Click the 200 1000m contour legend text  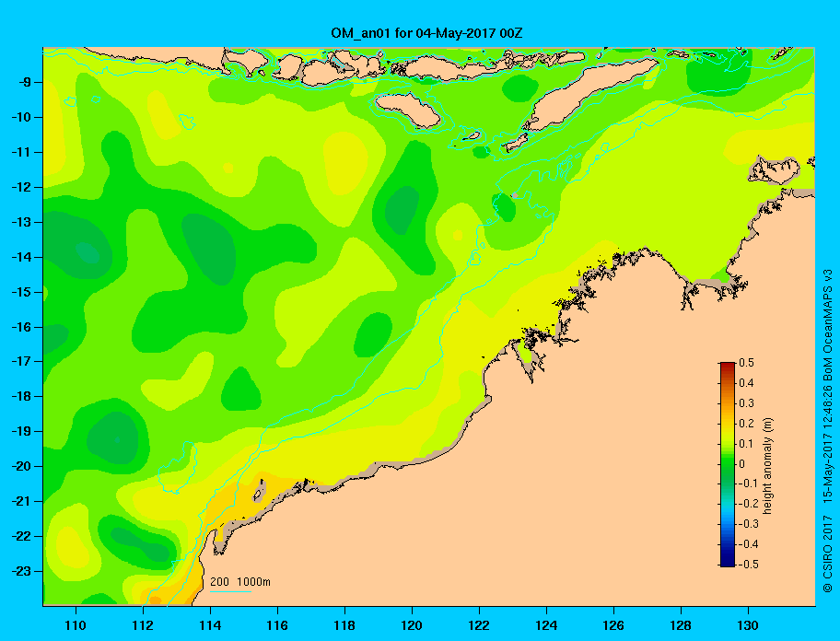click(x=240, y=582)
